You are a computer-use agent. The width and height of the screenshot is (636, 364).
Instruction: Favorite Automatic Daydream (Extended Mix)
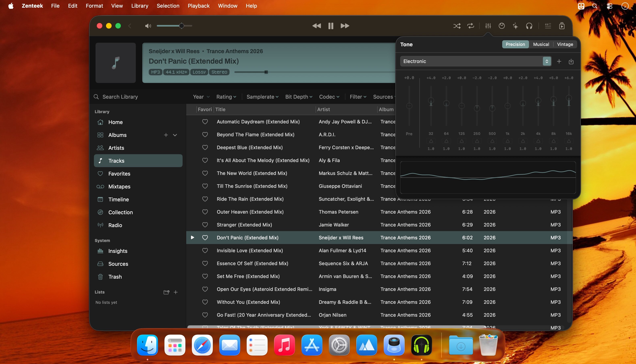pos(205,121)
